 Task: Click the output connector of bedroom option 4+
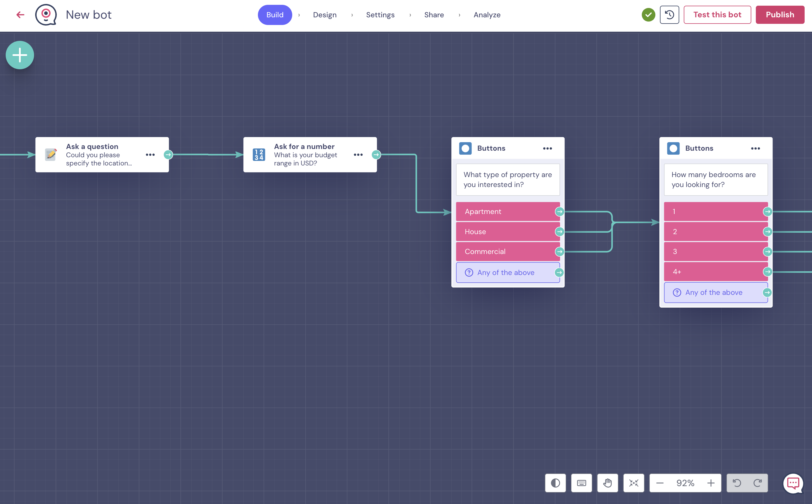(768, 272)
